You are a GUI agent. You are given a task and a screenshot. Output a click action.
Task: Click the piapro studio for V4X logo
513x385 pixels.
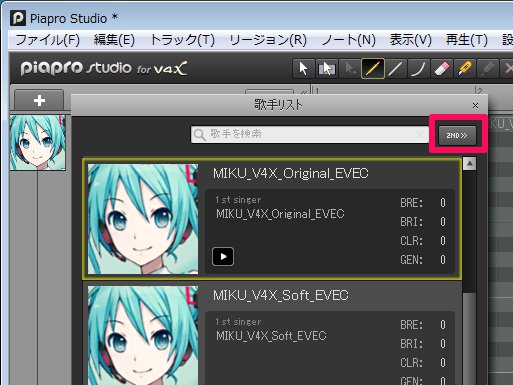[x=104, y=68]
